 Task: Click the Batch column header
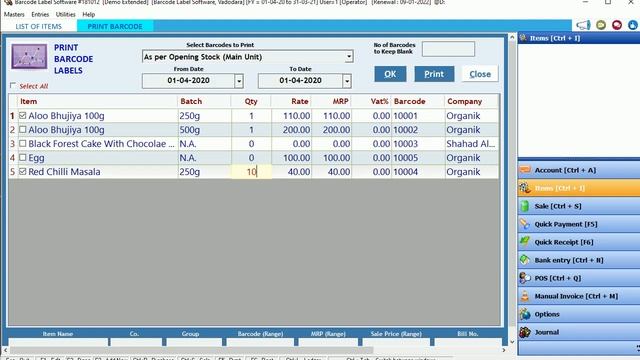point(204,101)
